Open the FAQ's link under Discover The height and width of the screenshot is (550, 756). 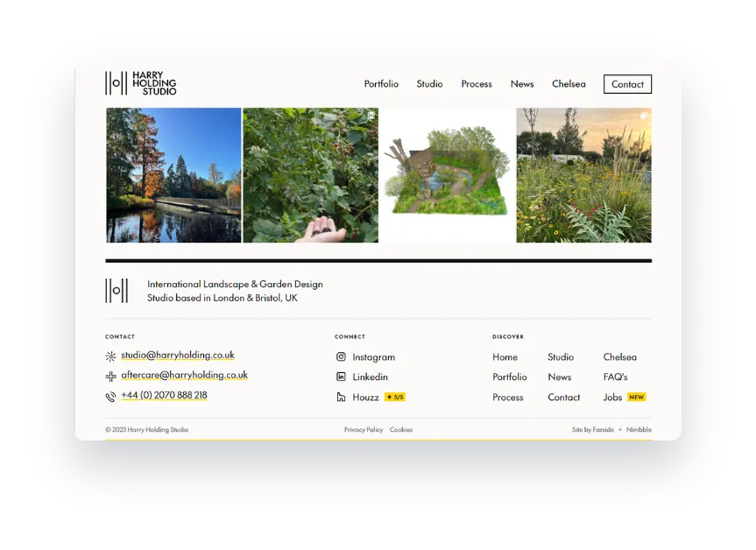point(615,377)
